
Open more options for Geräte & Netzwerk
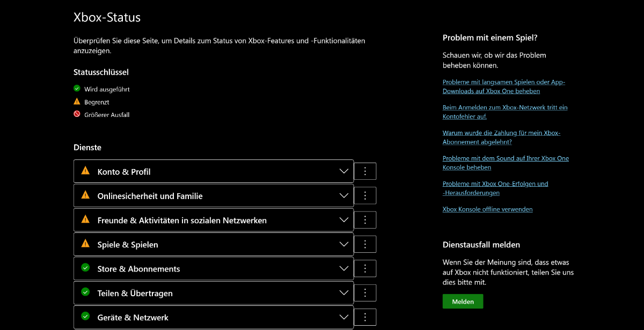(365, 317)
